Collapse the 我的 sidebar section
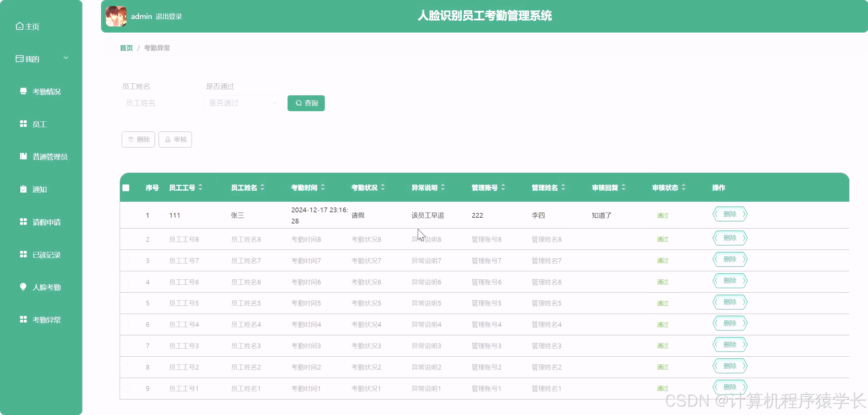This screenshot has height=415, width=868. tap(66, 58)
